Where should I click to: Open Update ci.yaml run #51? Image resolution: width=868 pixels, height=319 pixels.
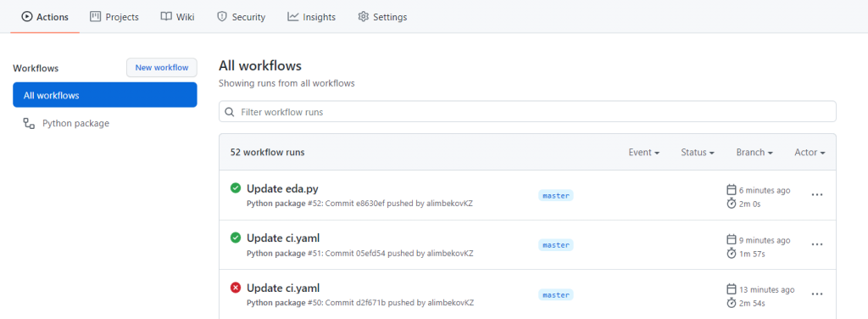click(x=283, y=238)
